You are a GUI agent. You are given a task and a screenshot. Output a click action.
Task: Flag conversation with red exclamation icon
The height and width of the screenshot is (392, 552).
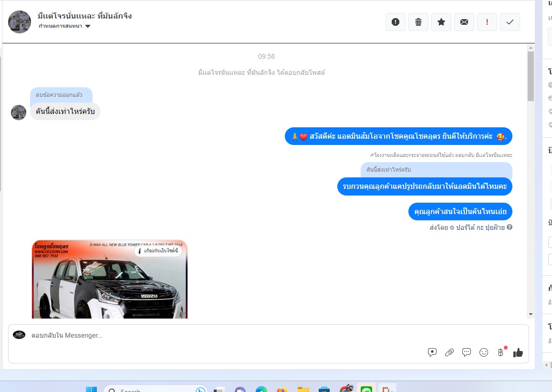[x=487, y=22]
